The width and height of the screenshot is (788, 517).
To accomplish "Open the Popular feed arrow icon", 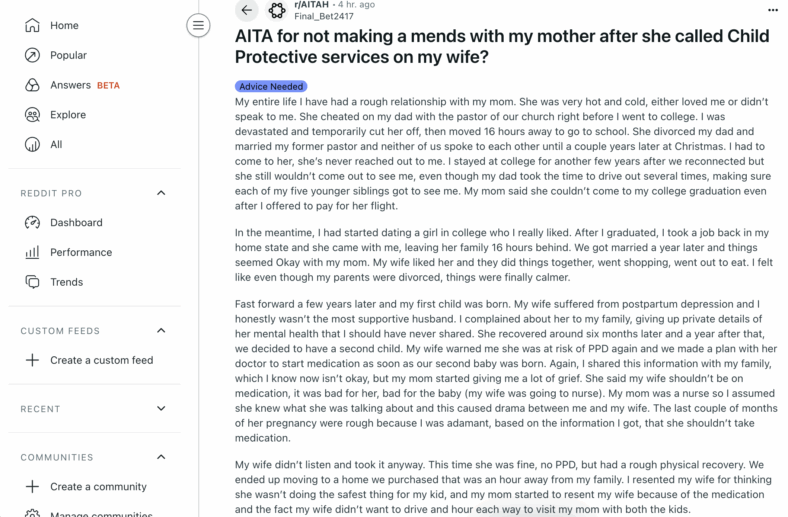I will coord(32,55).
